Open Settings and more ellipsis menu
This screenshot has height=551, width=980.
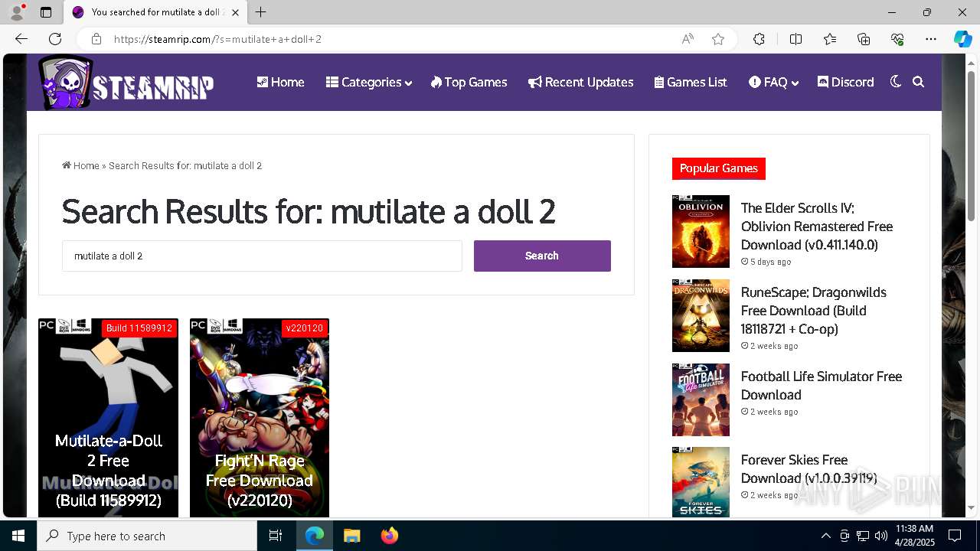(x=931, y=39)
